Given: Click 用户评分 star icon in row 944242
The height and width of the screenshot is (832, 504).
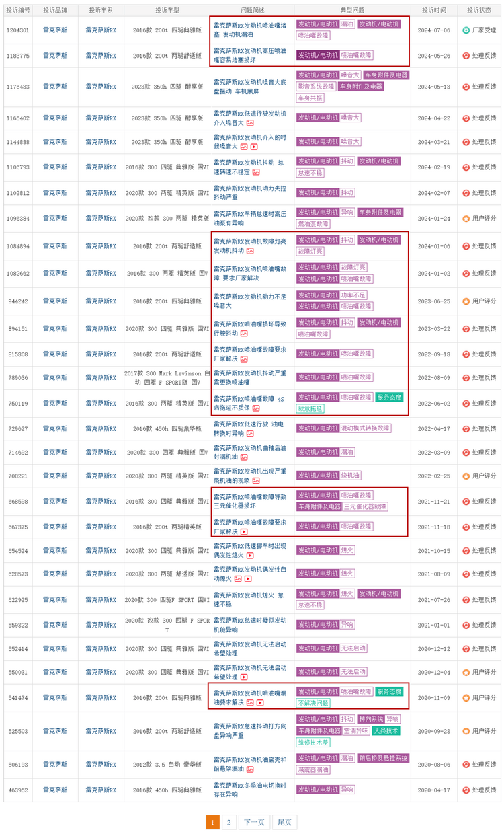Looking at the screenshot, I should [x=466, y=301].
